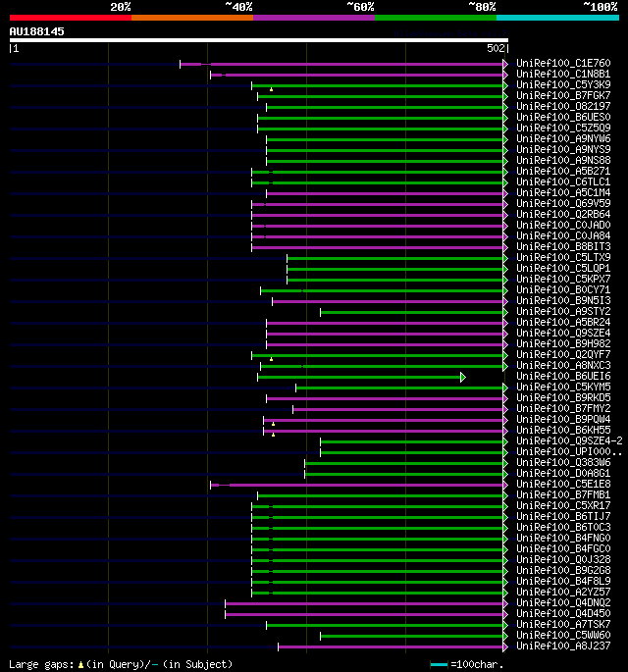Viewport: 628px width, 672px height.
Task: Select the UniRef100_D0A8G1 label
Action: pyautogui.click(x=563, y=474)
